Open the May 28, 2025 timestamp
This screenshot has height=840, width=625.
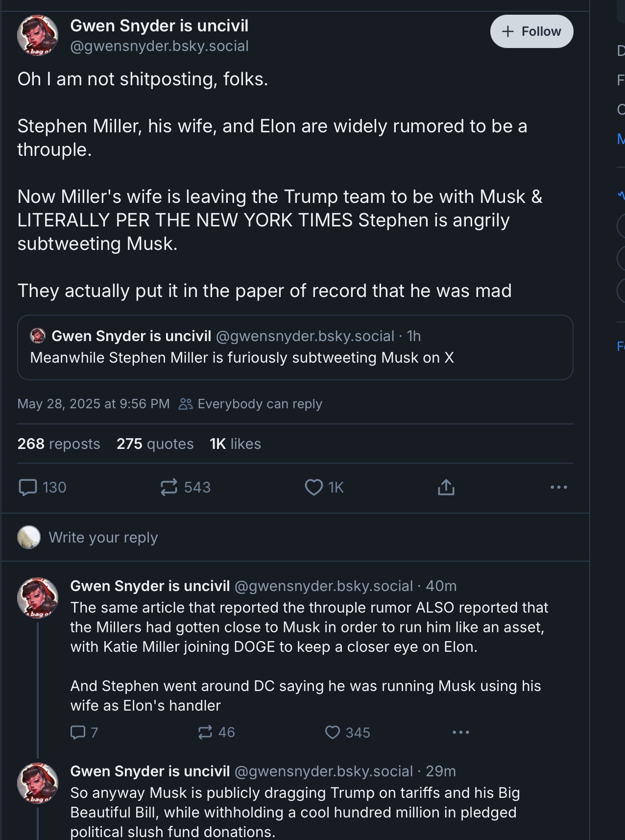coord(94,404)
